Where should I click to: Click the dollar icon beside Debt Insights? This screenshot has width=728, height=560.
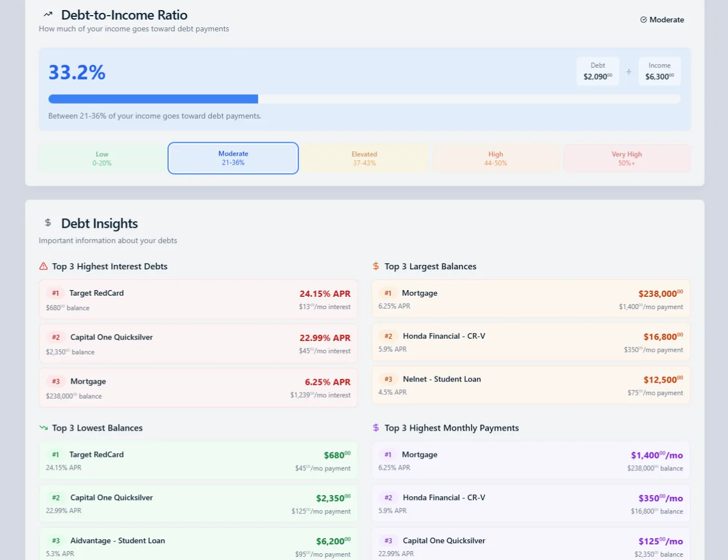pos(48,223)
